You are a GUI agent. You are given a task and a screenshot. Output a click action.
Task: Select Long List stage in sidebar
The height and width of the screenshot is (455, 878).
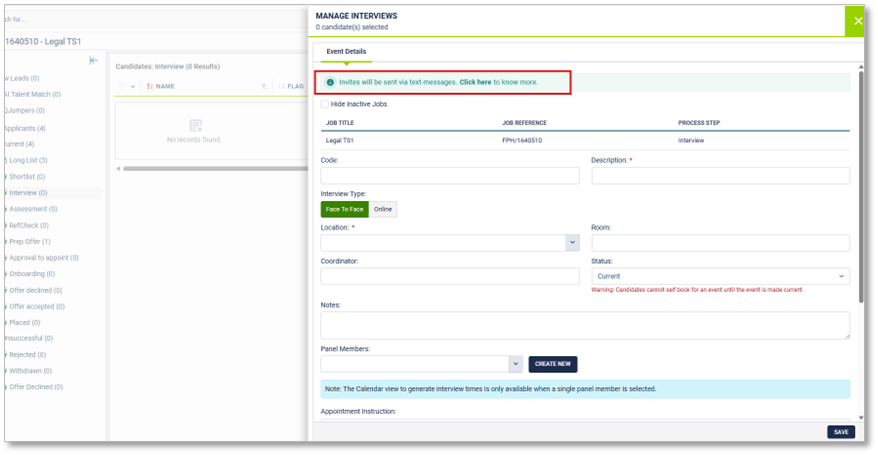28,160
